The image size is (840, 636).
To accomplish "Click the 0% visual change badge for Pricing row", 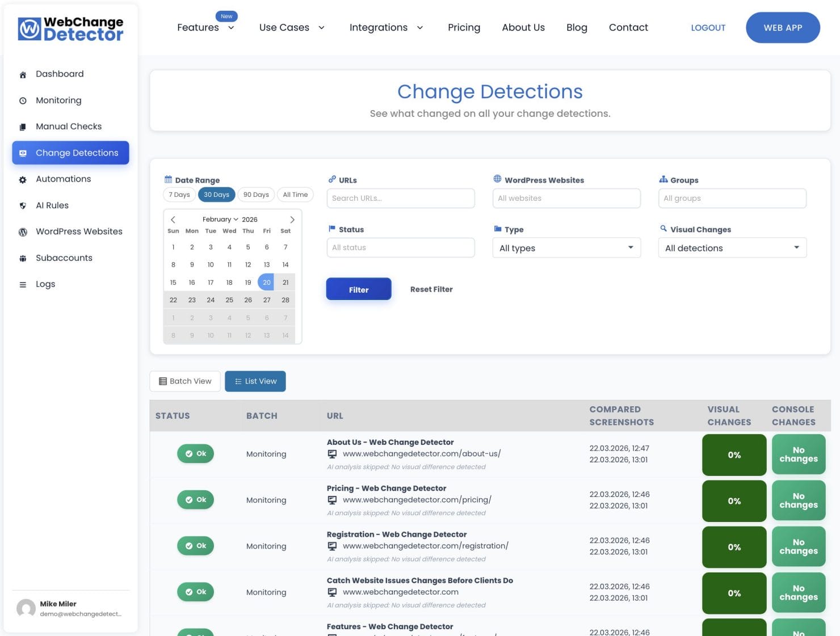I will tap(734, 501).
